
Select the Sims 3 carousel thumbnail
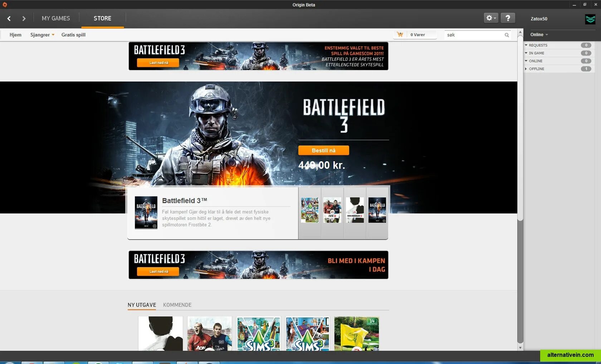(x=310, y=210)
